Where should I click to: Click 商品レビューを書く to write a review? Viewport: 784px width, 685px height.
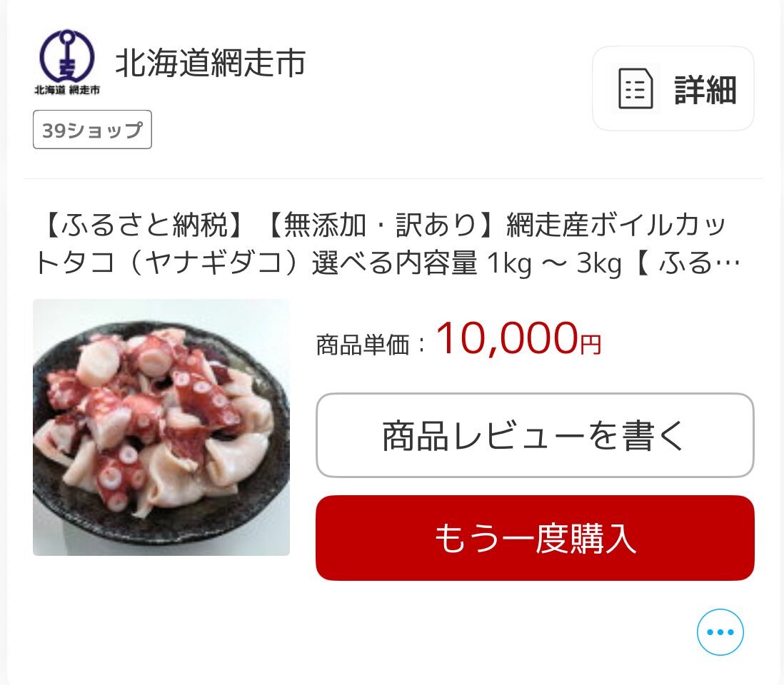pos(535,435)
